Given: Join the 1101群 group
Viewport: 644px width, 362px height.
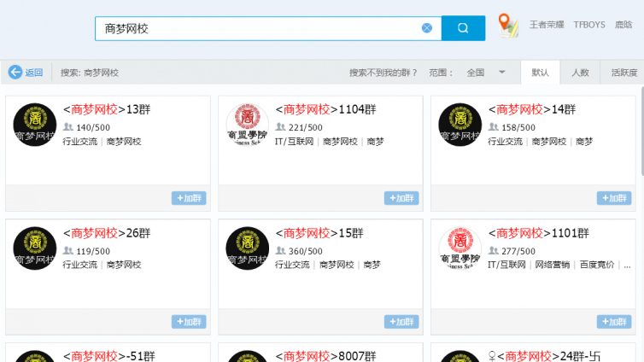Looking at the screenshot, I should 614,322.
